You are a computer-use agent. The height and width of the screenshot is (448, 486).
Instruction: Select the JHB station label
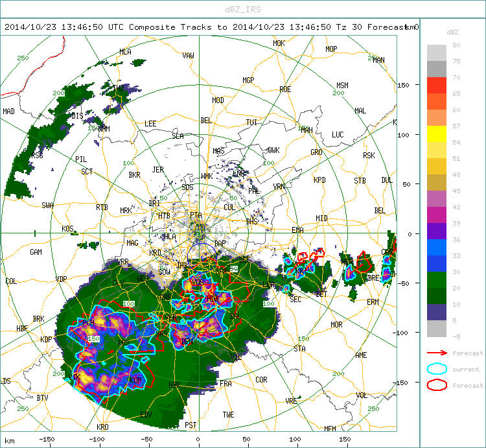pos(182,265)
